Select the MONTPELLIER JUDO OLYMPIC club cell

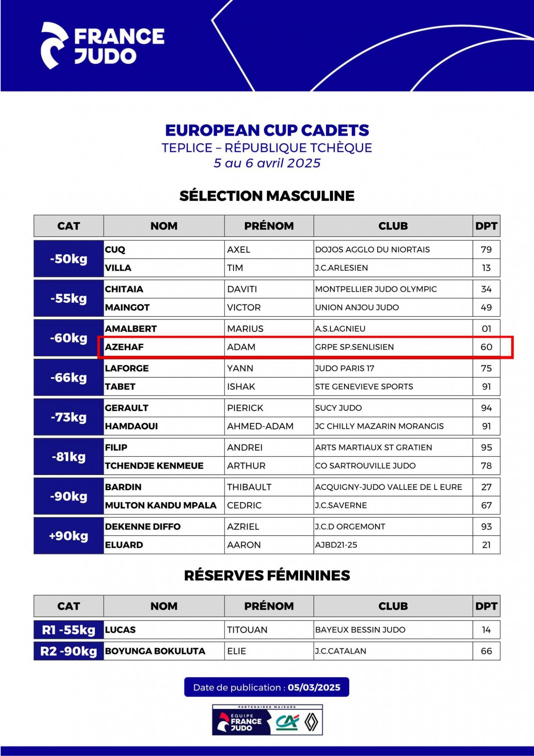pyautogui.click(x=393, y=289)
